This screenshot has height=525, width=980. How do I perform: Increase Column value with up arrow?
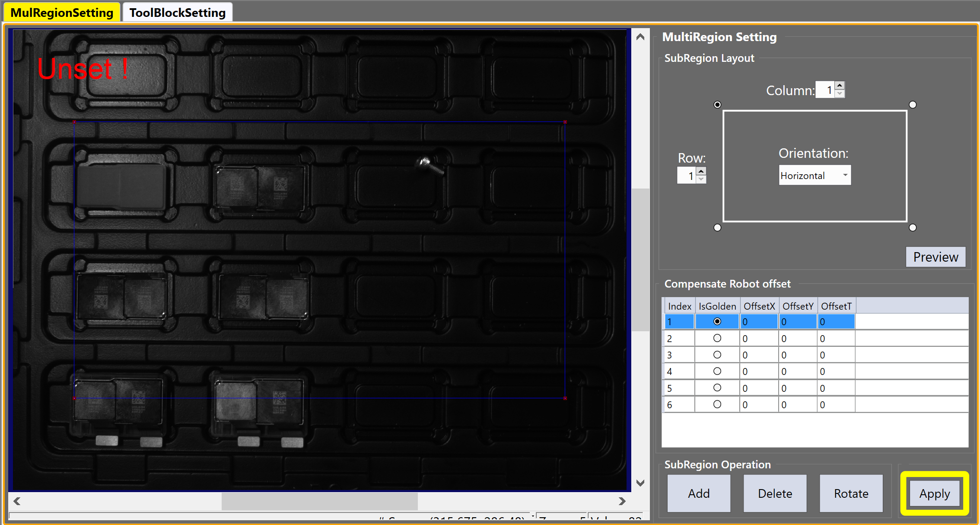tap(839, 86)
